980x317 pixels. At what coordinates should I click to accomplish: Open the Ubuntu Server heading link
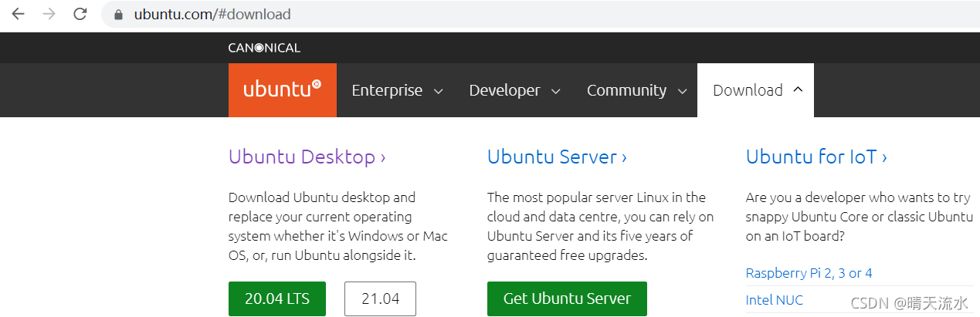(557, 157)
